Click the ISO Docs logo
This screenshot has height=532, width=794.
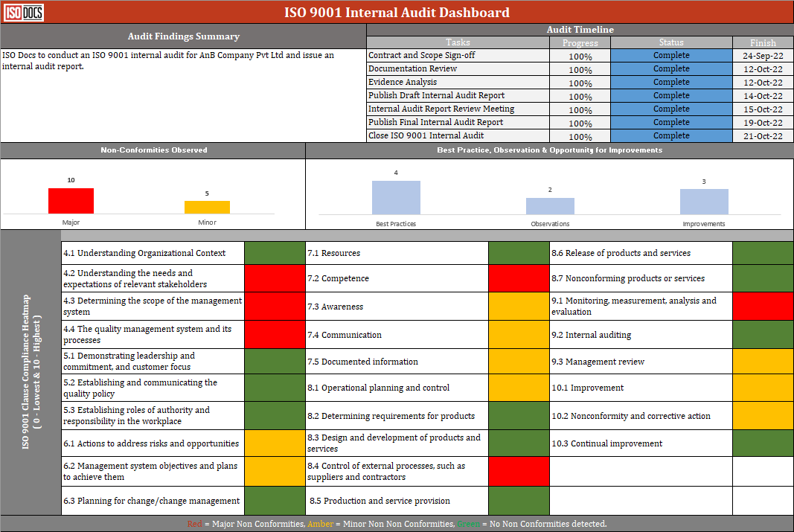click(x=24, y=13)
